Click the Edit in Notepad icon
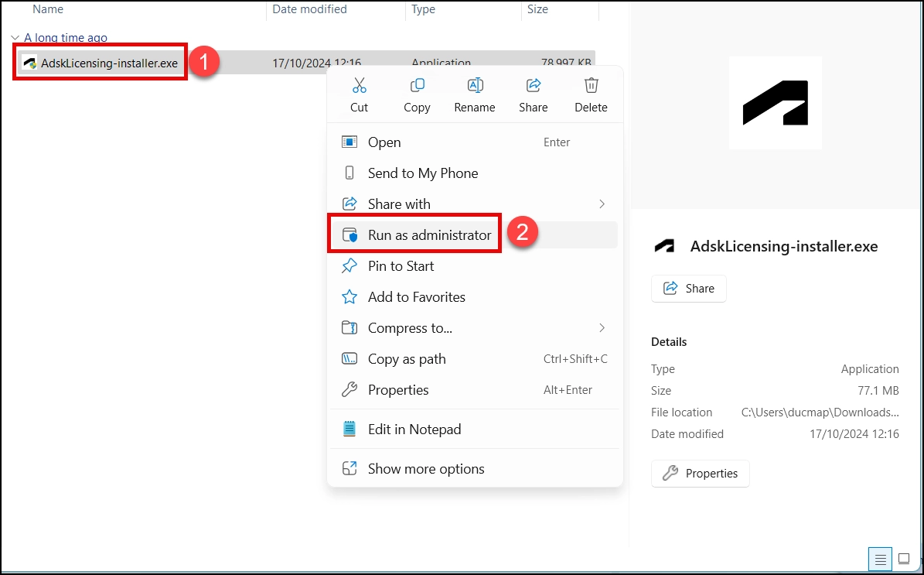This screenshot has height=575, width=924. 349,429
